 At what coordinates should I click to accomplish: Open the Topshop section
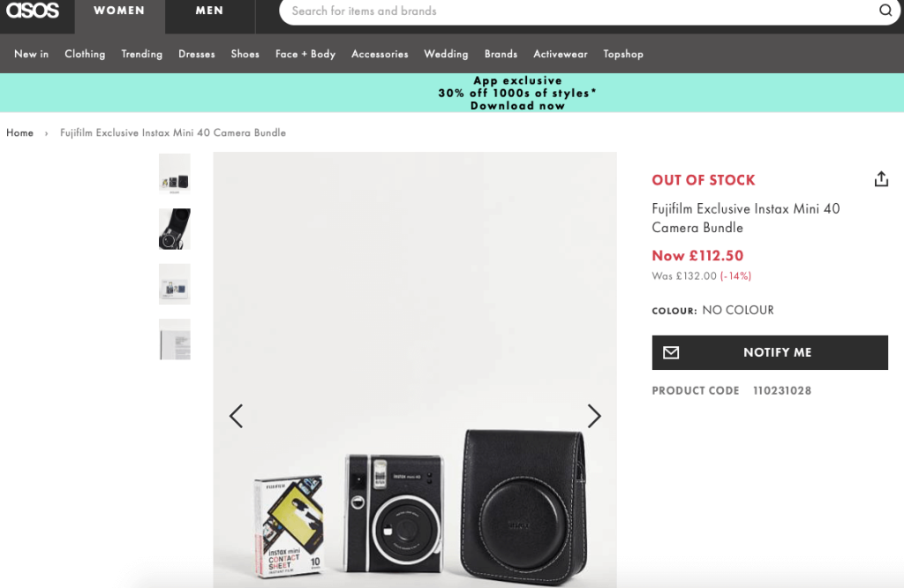[623, 54]
